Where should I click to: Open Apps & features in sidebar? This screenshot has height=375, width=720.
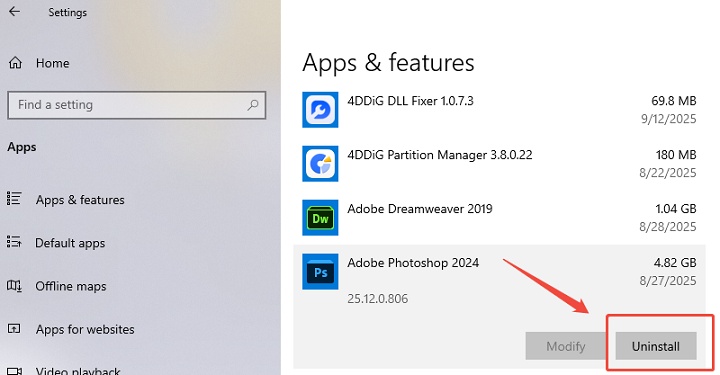[80, 200]
